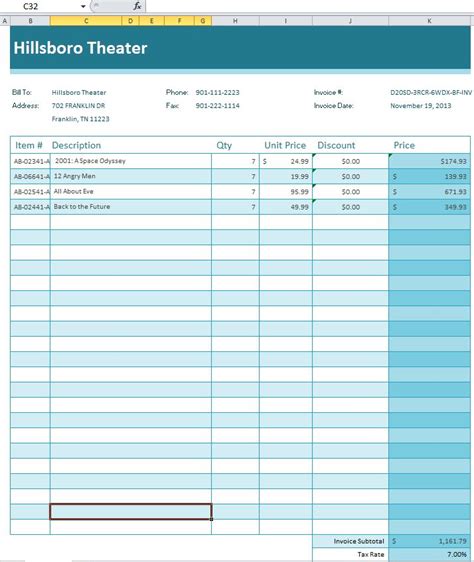474x562 pixels.
Task: Click the Qty column heading
Action: click(x=224, y=146)
